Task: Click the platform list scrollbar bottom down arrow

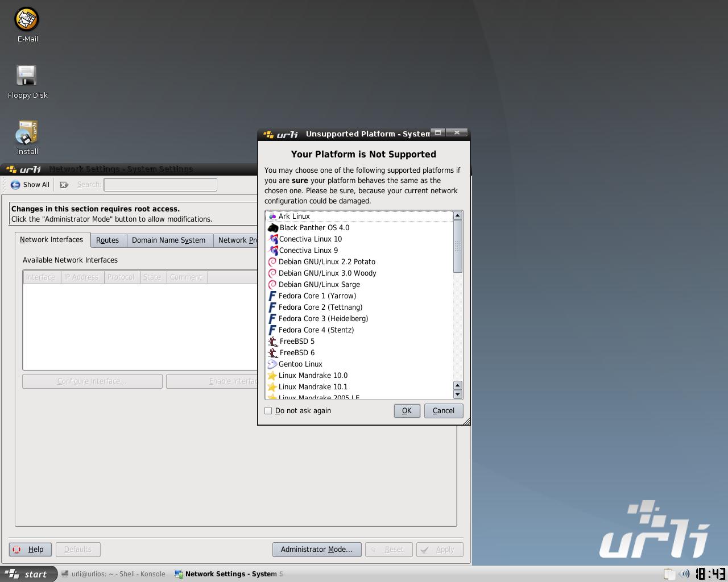Action: point(458,394)
